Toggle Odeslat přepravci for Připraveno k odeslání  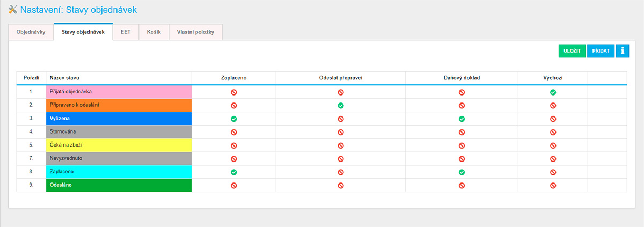(341, 105)
